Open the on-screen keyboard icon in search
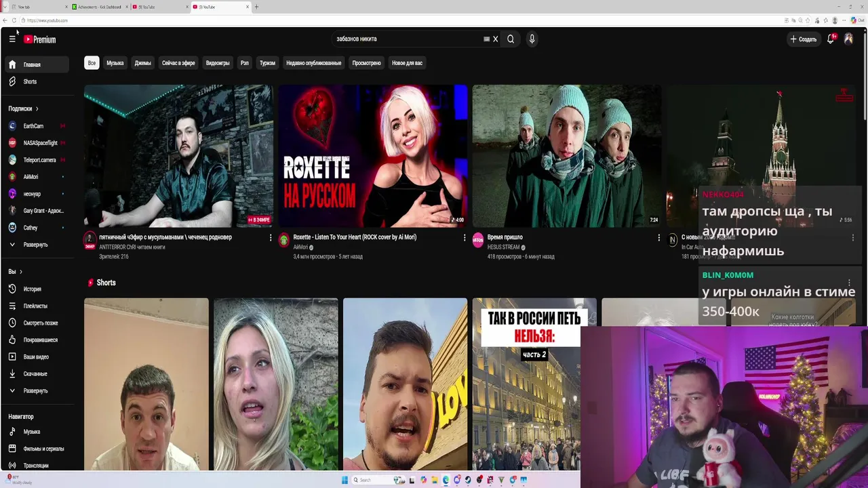 pos(486,39)
